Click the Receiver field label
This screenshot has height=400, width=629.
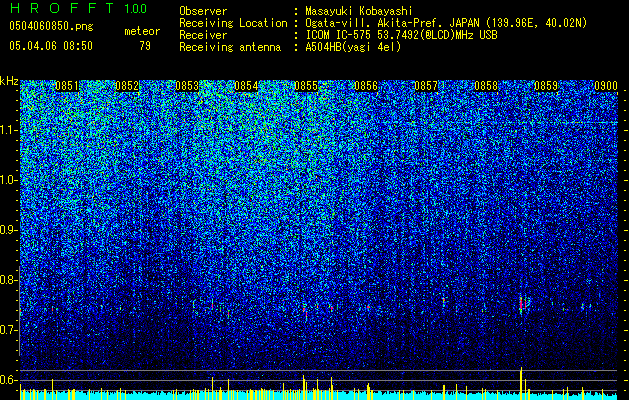(203, 35)
